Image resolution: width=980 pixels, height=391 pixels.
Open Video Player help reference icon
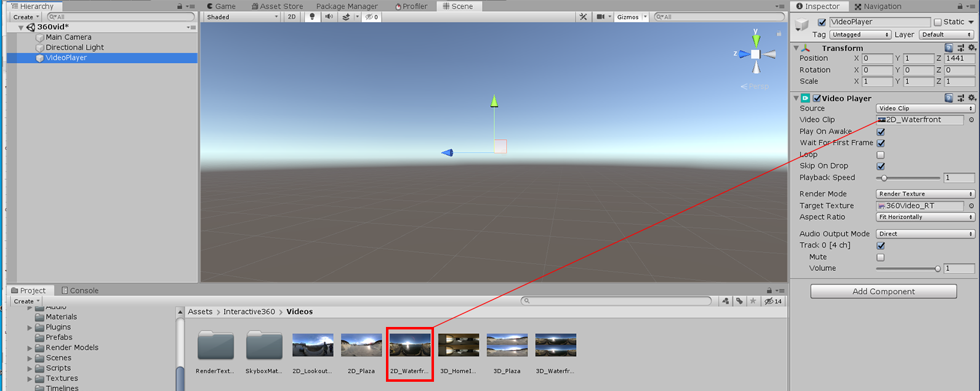[x=949, y=98]
